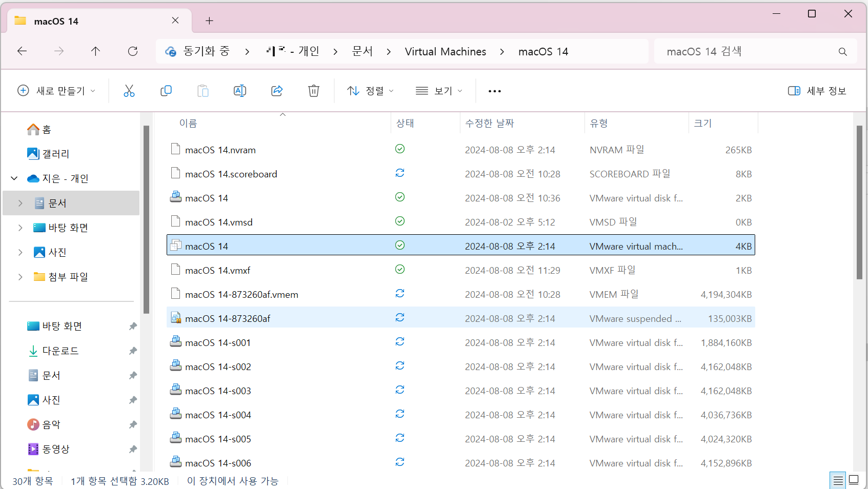
Task: Toggle the 세부 정보 details pane
Action: click(817, 91)
